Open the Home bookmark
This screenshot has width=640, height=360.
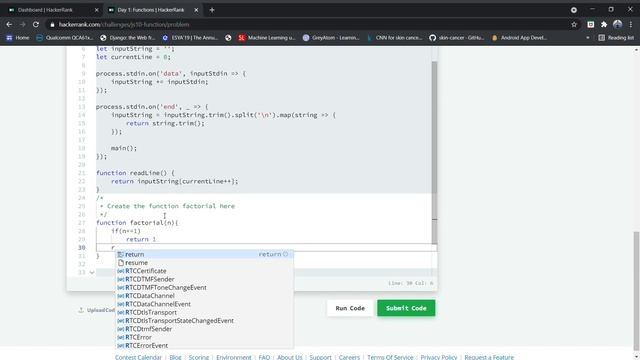pyautogui.click(x=18, y=38)
